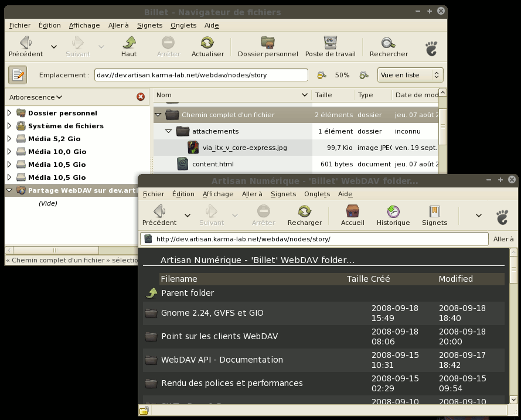
Task: Click the Emplacement location field in Nautilus
Action: pos(201,75)
